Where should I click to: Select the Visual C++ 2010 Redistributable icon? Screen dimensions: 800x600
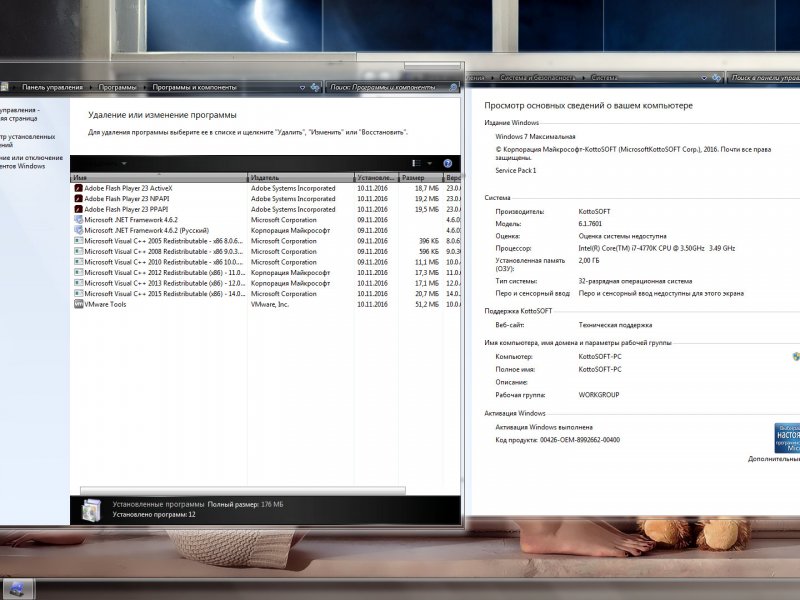point(79,262)
